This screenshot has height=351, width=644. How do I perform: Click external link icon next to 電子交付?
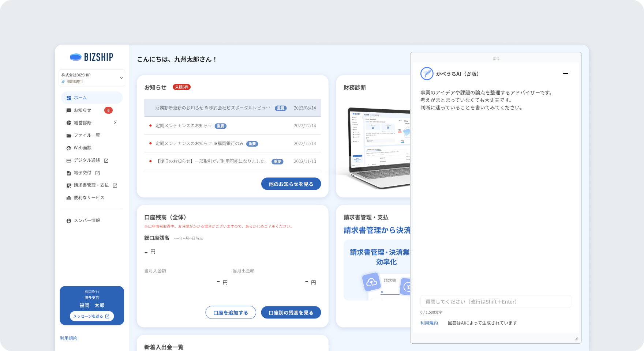pyautogui.click(x=97, y=173)
